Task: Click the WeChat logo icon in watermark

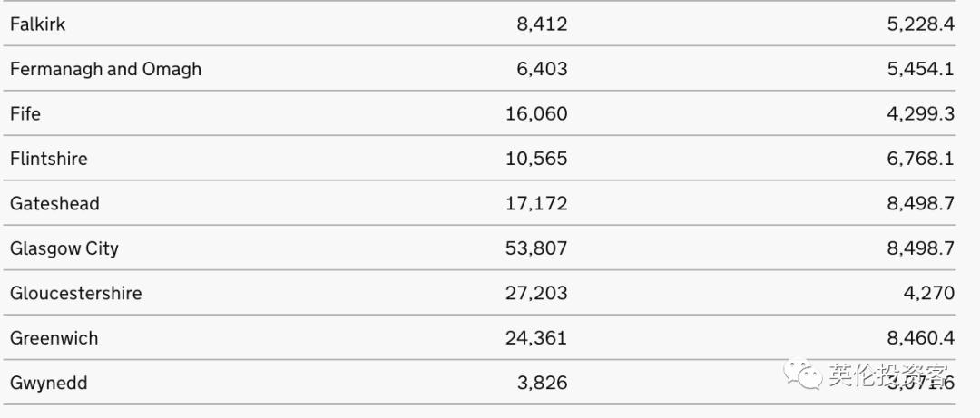Action: (x=804, y=373)
